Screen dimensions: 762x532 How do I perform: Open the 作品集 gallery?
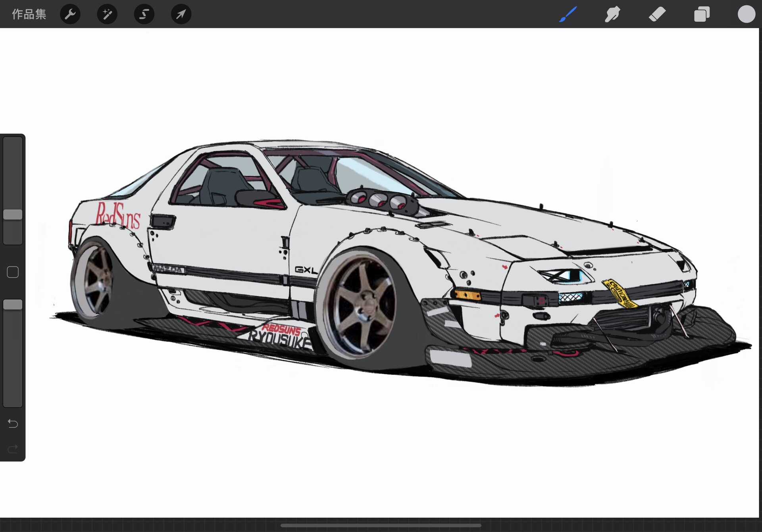[x=29, y=14]
